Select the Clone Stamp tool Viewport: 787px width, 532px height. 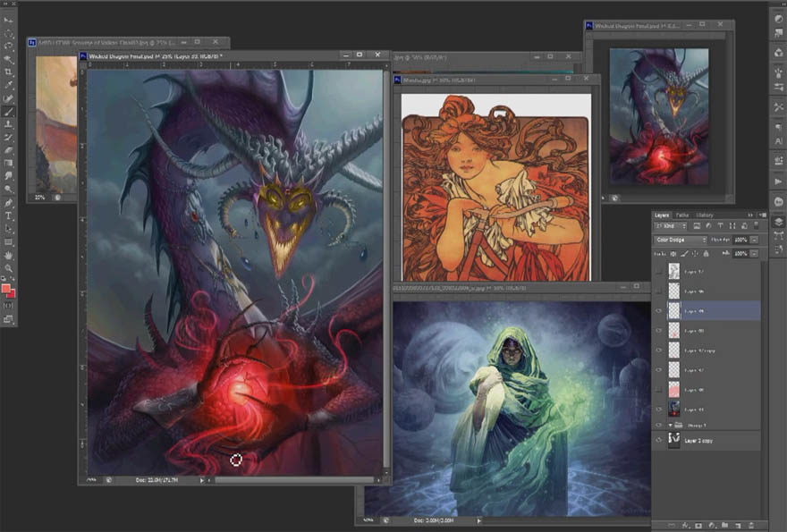9,124
